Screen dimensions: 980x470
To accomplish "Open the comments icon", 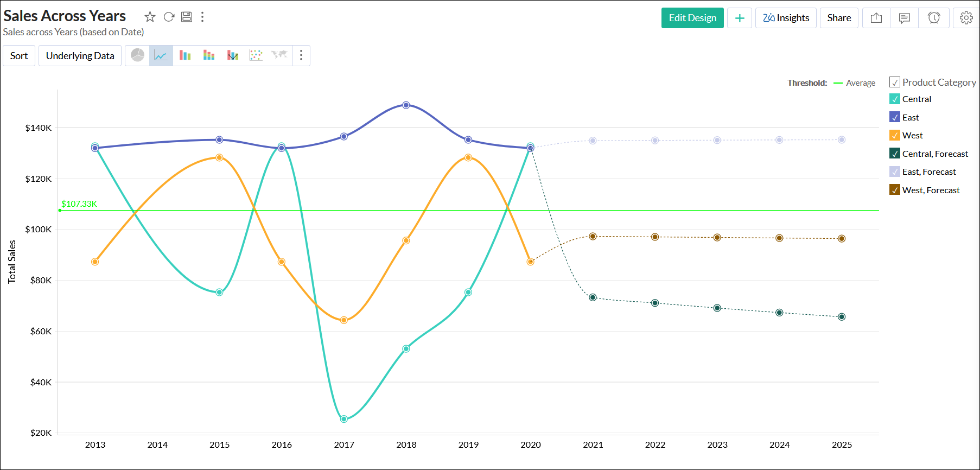I will coord(905,18).
